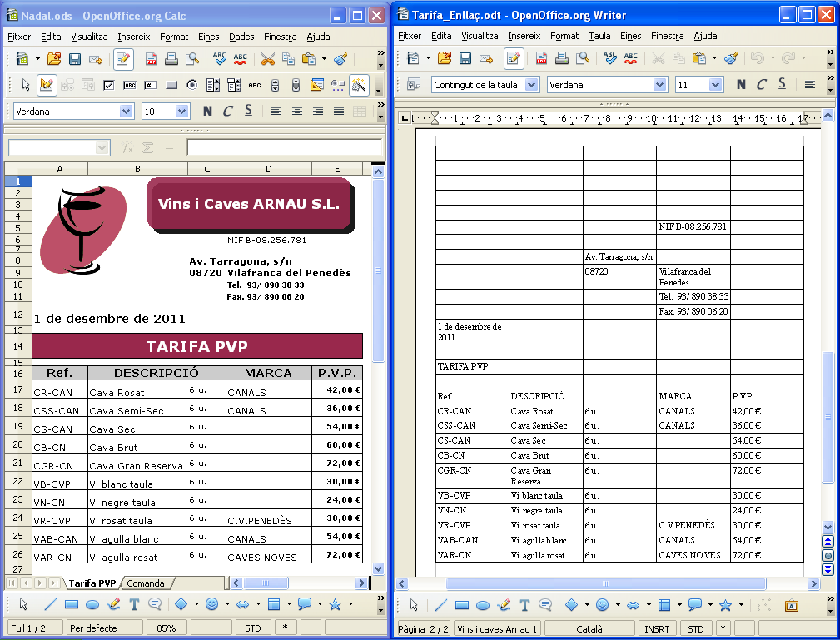Select the Text tool in Writer drawing bar
Viewport: 840px width, 640px height.
pyautogui.click(x=524, y=605)
